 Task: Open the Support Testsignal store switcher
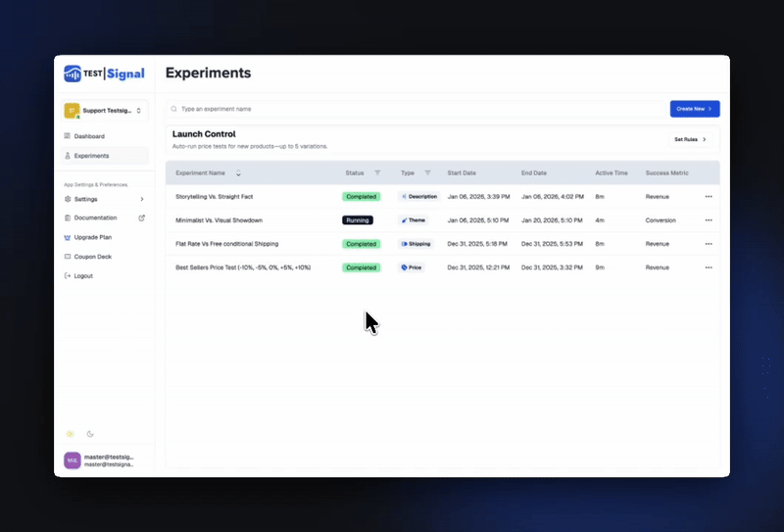point(104,111)
